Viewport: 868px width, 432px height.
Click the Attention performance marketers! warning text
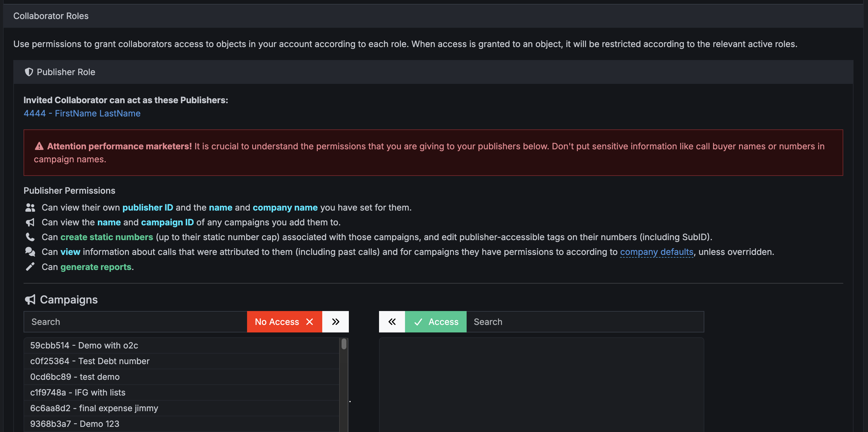119,146
